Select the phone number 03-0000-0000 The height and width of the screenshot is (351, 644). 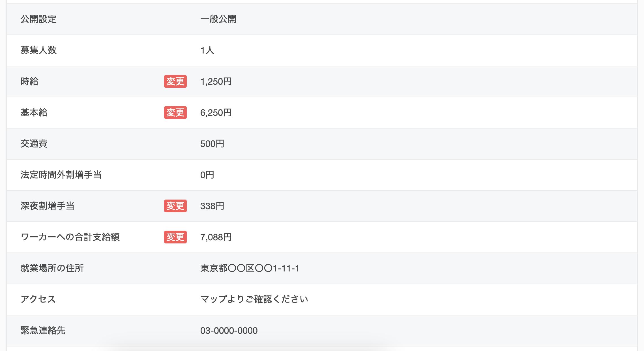pyautogui.click(x=229, y=331)
